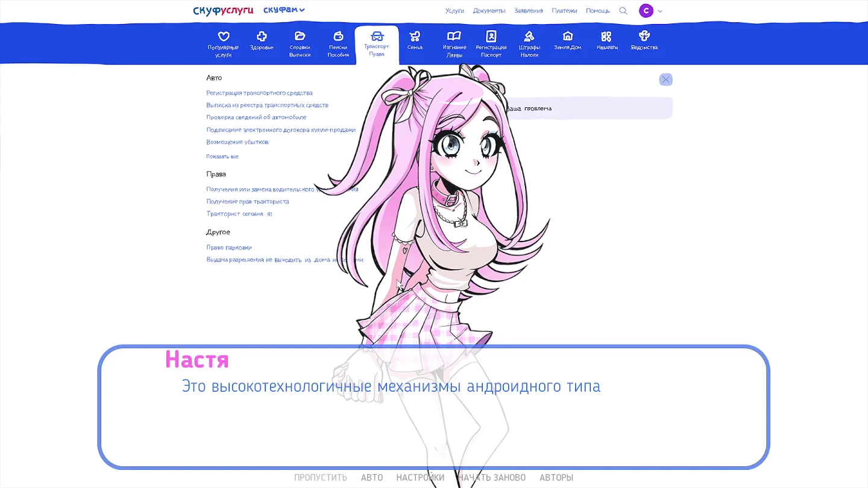Open the Пенсии Пособия category
The height and width of the screenshot is (488, 868).
(338, 44)
